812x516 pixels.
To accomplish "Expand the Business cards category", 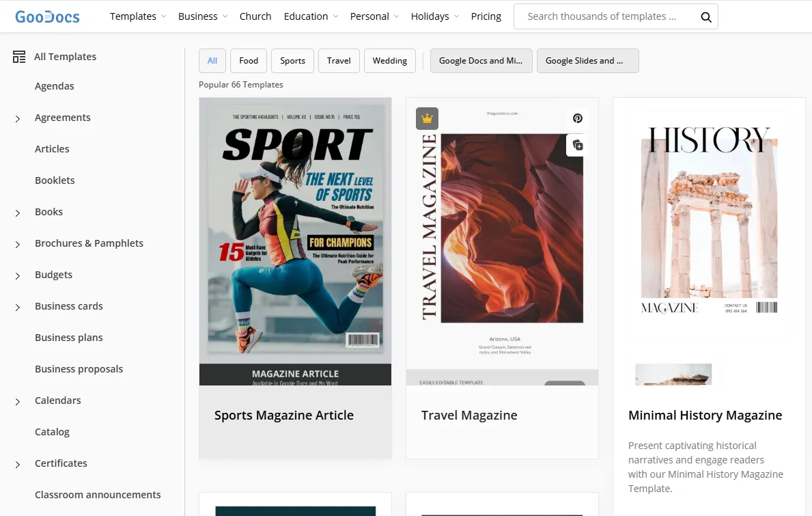I will tap(18, 308).
